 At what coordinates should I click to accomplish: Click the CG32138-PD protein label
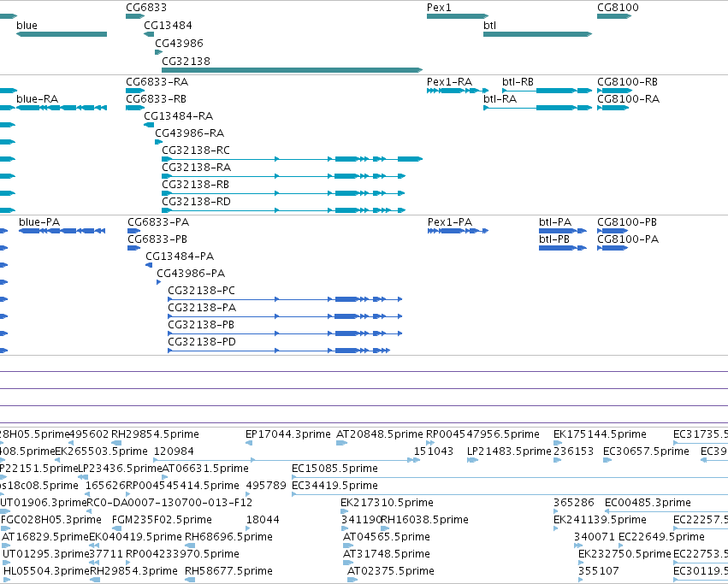[x=202, y=342]
